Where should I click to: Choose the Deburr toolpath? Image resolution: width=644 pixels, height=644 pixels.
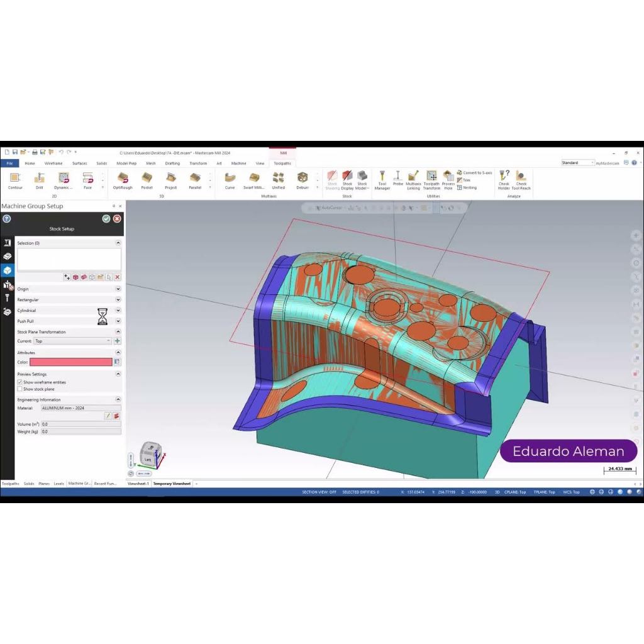[x=303, y=180]
